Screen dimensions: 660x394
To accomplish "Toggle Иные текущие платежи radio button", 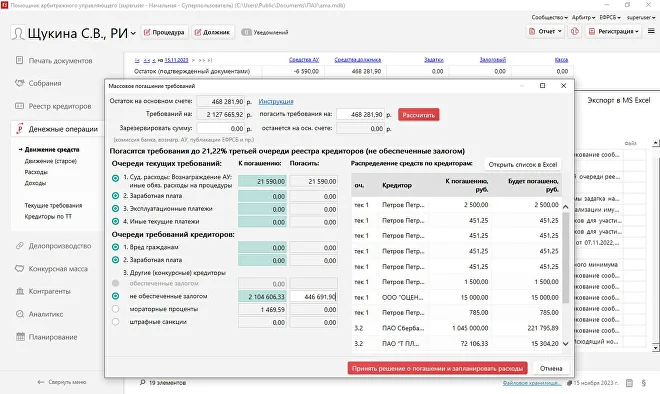I will click(x=115, y=221).
